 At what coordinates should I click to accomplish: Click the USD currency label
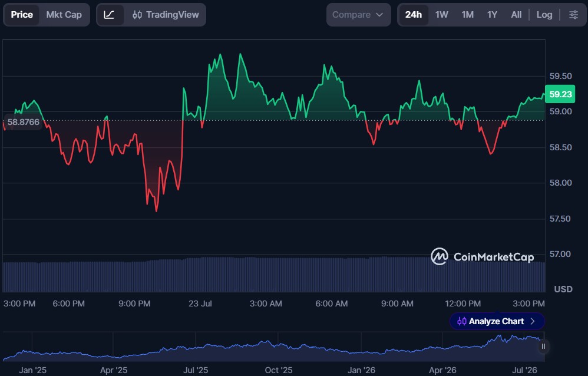tap(563, 289)
